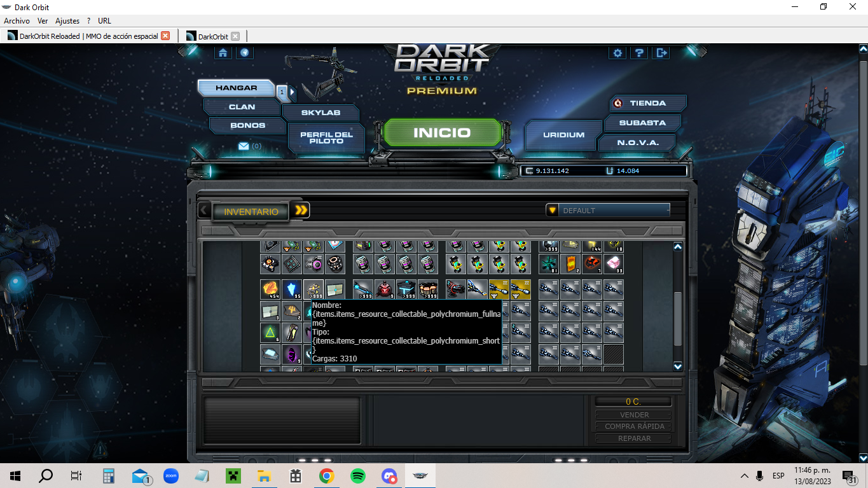The image size is (868, 488).
Task: Open Zoom from the taskbar
Action: pyautogui.click(x=170, y=476)
